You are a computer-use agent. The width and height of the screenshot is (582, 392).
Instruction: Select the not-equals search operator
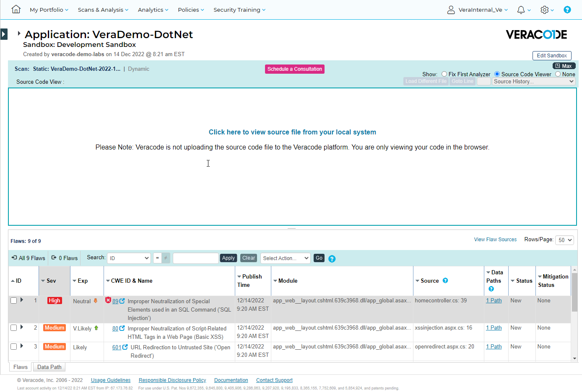coord(166,258)
